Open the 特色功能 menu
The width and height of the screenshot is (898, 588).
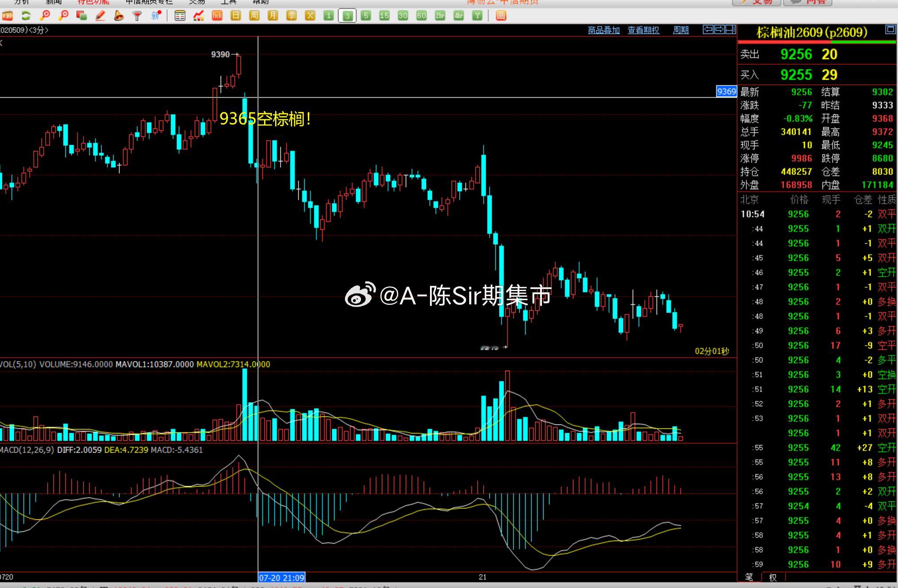pos(93,2)
